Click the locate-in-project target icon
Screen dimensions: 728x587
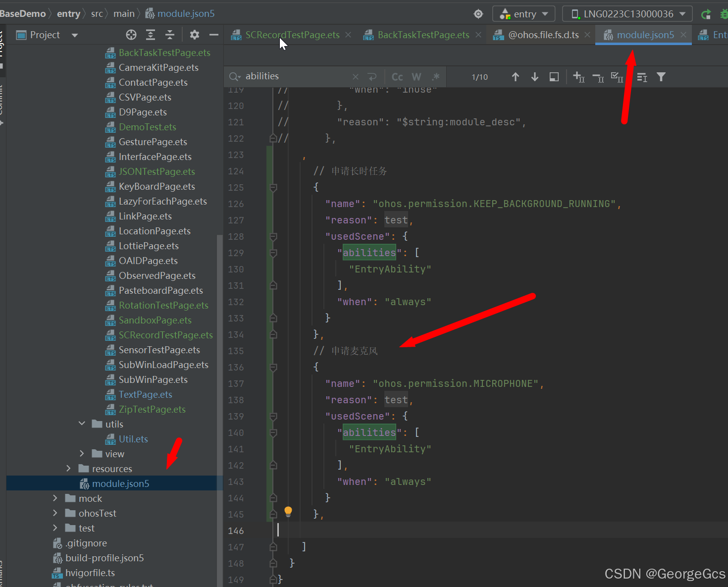pyautogui.click(x=131, y=35)
